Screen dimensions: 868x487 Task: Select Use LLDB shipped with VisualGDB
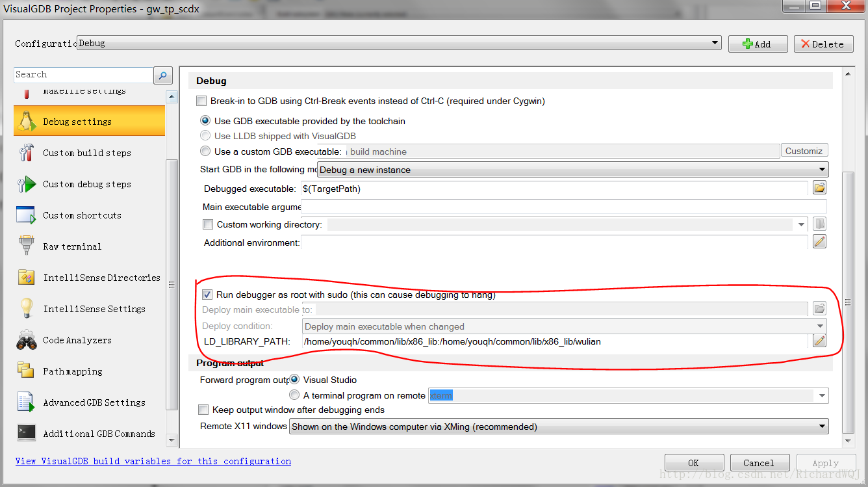click(205, 136)
